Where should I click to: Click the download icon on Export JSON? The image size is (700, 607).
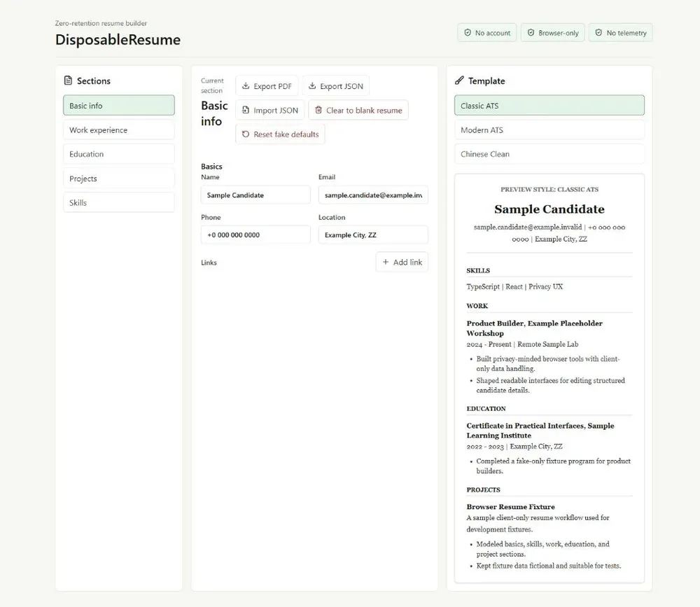[312, 85]
